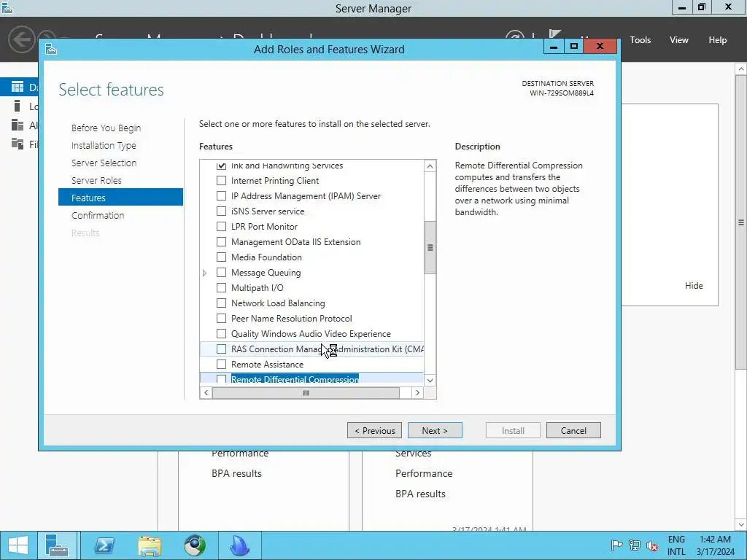747x560 pixels.
Task: Check Network Load Balancing
Action: (x=221, y=303)
